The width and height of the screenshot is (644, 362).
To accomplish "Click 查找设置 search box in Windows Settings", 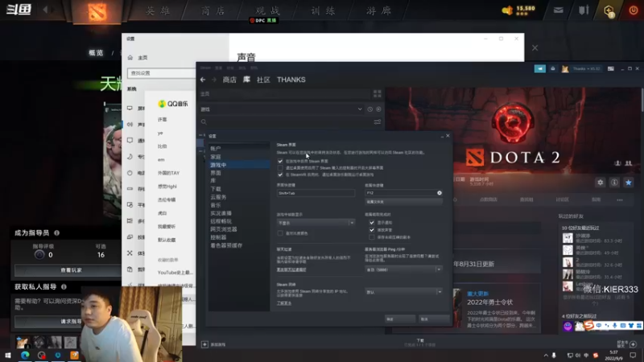I will coord(162,73).
